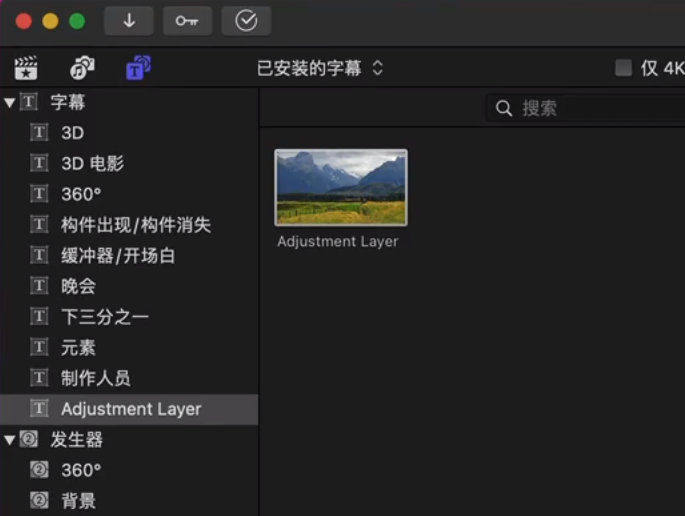
Task: Enable the 仅 4K checkbox
Action: [623, 68]
